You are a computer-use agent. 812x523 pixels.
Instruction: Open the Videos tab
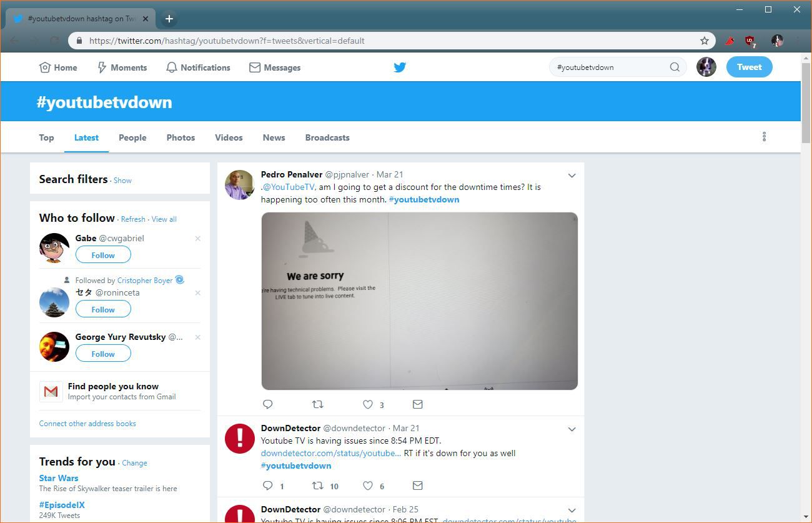pyautogui.click(x=229, y=137)
